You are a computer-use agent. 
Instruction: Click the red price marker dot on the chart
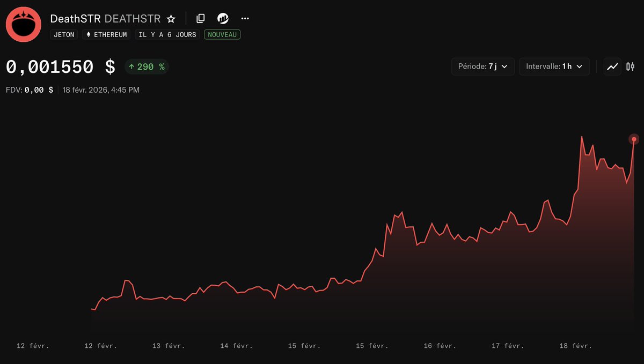pyautogui.click(x=634, y=139)
